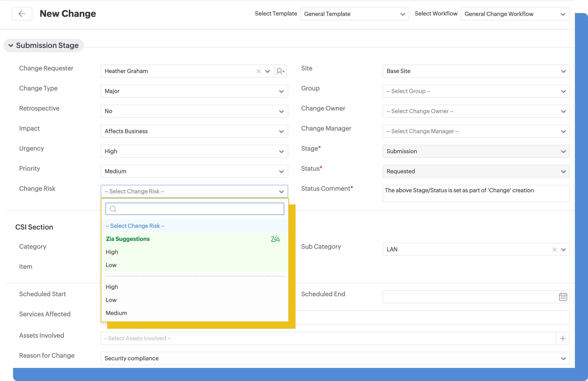Click the back arrow button

tap(22, 14)
